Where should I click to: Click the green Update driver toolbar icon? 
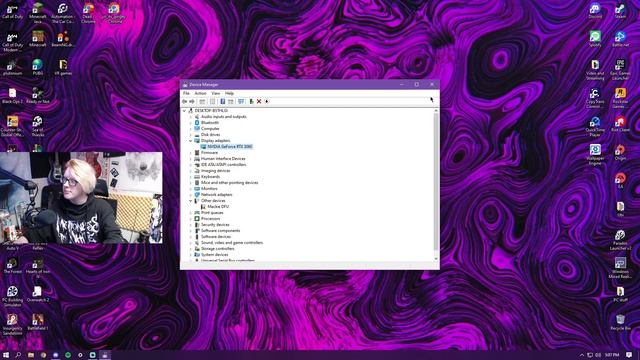[251, 101]
